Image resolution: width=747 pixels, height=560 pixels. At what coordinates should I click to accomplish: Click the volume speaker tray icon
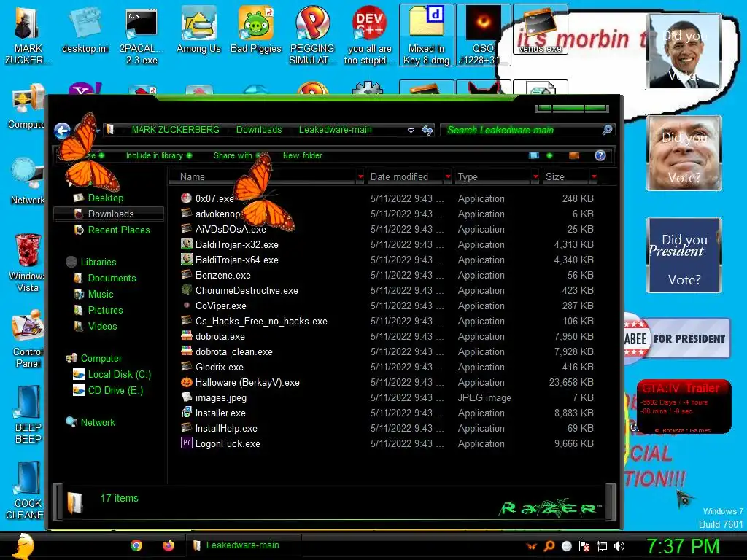pos(619,546)
